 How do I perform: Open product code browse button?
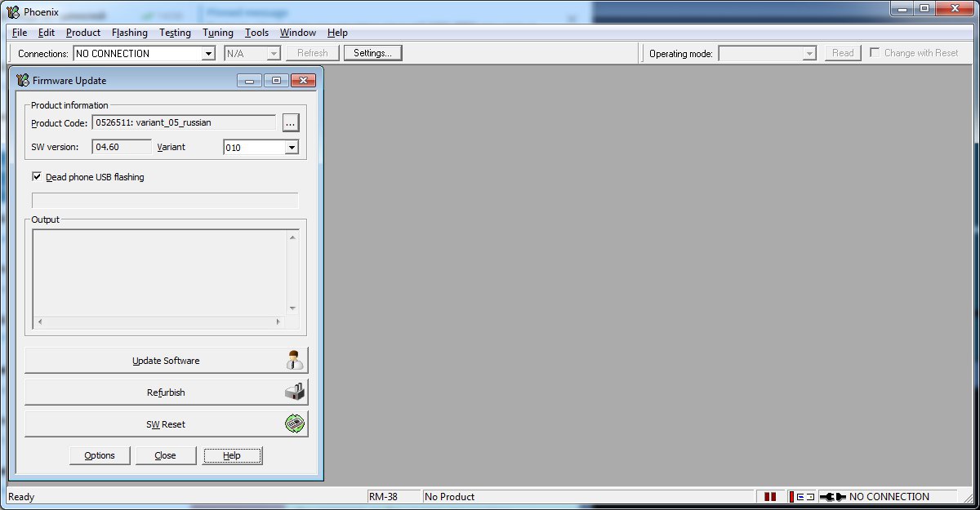[291, 122]
